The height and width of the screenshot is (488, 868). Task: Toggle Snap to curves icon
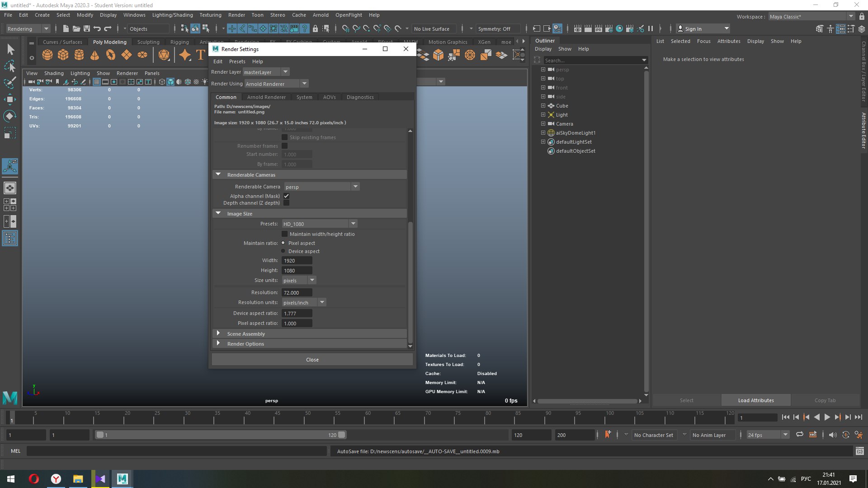[x=356, y=28]
